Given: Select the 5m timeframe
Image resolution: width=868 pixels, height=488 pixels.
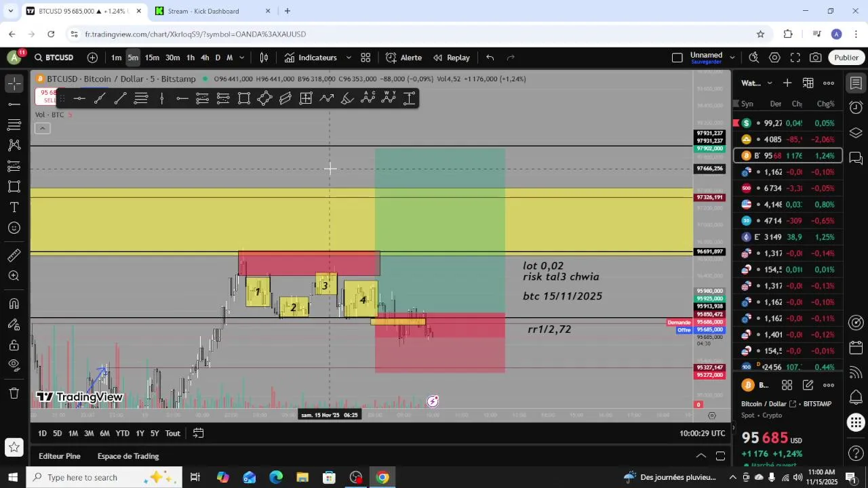Looking at the screenshot, I should [133, 58].
